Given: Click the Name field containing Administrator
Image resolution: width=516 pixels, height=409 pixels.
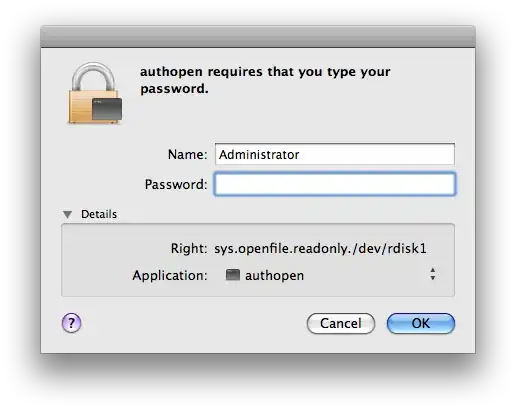Looking at the screenshot, I should pos(335,154).
